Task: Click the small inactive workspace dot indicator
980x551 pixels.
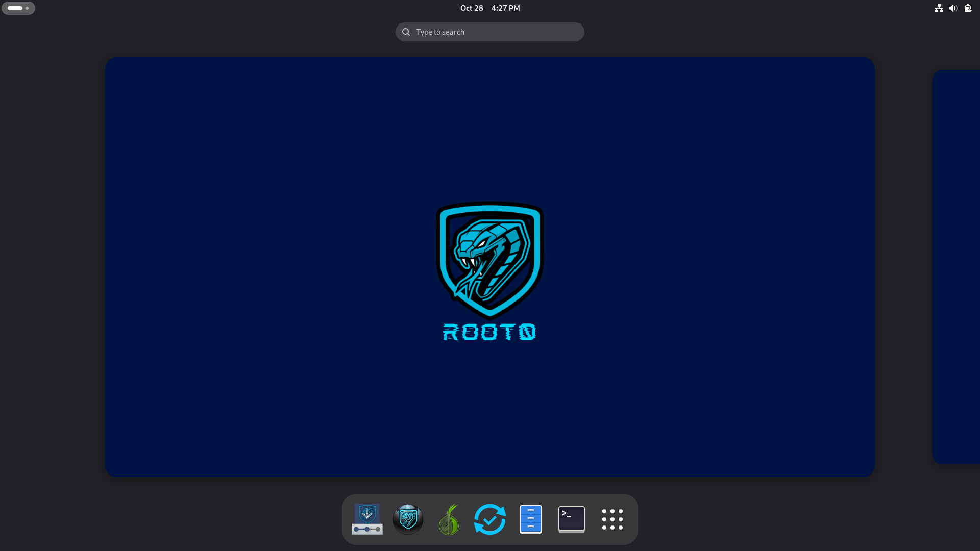Action: pyautogui.click(x=27, y=8)
